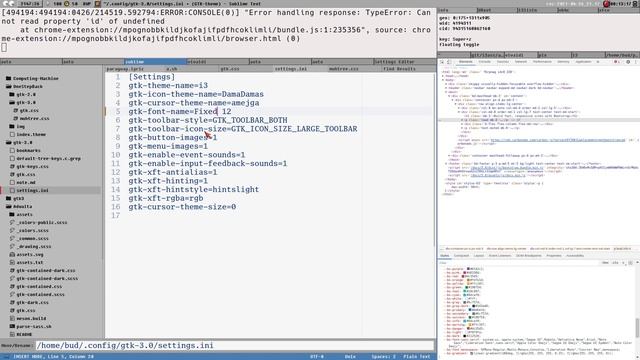Select the highlighted sublime window tab
Viewport: 640px width, 360px height.
click(155, 62)
